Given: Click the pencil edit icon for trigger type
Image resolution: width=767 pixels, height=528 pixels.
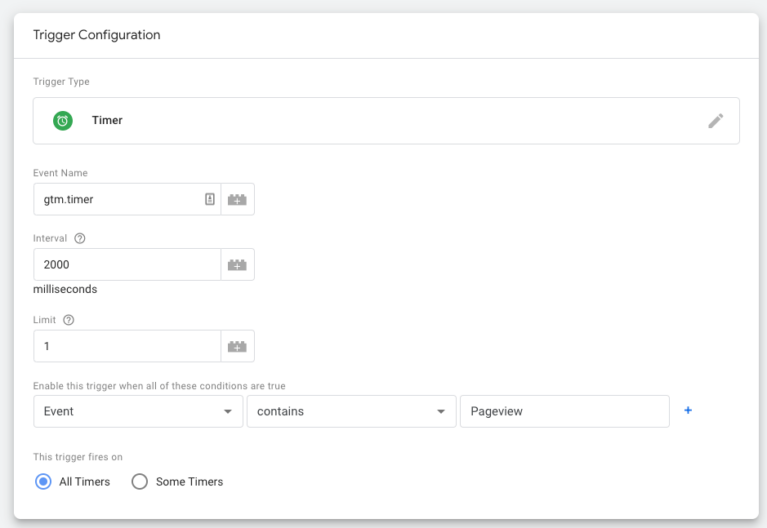Looking at the screenshot, I should tap(715, 121).
